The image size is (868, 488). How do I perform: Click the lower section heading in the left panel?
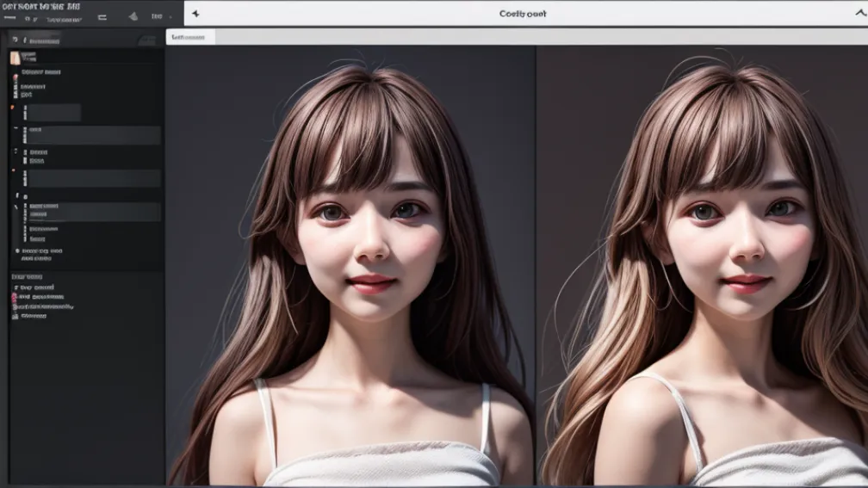tap(27, 276)
